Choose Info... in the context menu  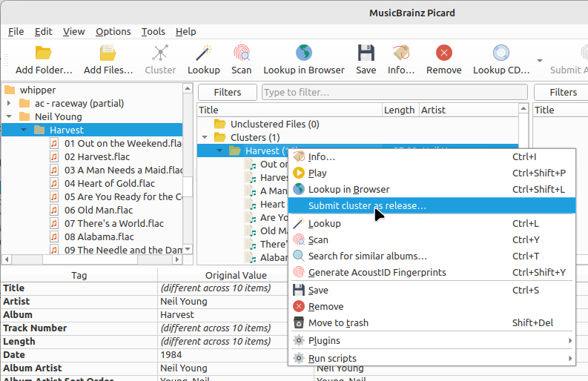point(432,156)
